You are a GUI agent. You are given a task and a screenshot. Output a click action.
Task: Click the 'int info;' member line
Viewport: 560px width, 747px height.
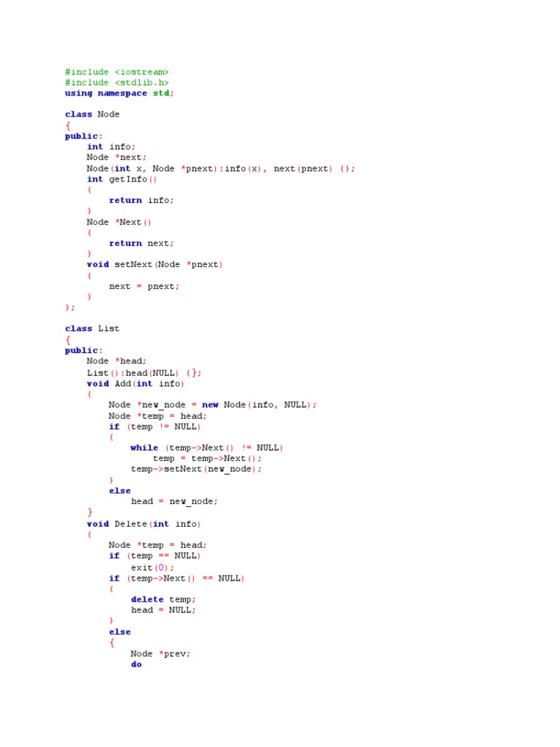(111, 147)
